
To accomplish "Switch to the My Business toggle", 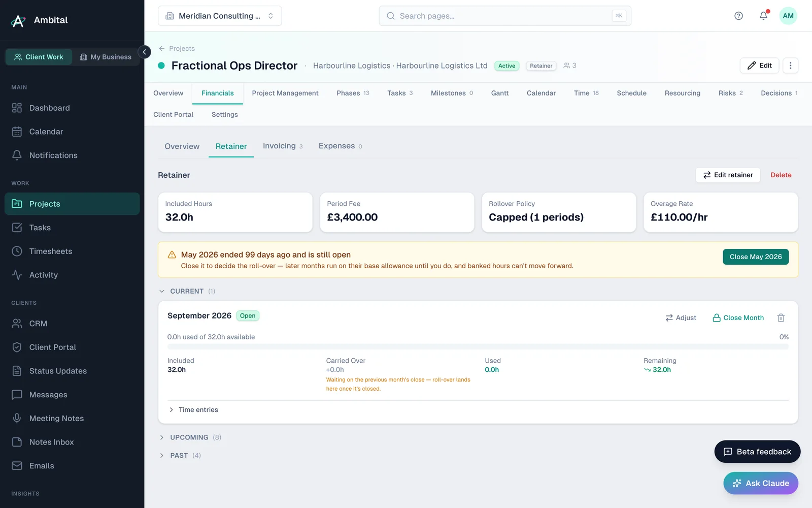I will point(106,57).
